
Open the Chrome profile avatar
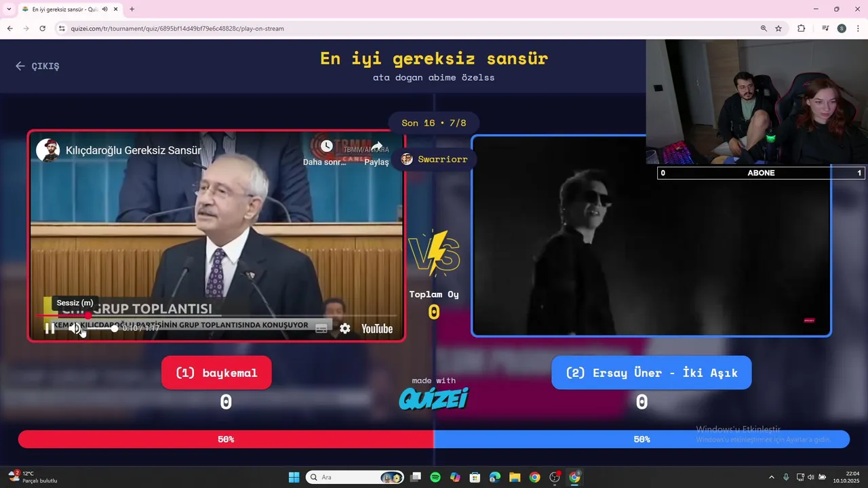pos(842,28)
